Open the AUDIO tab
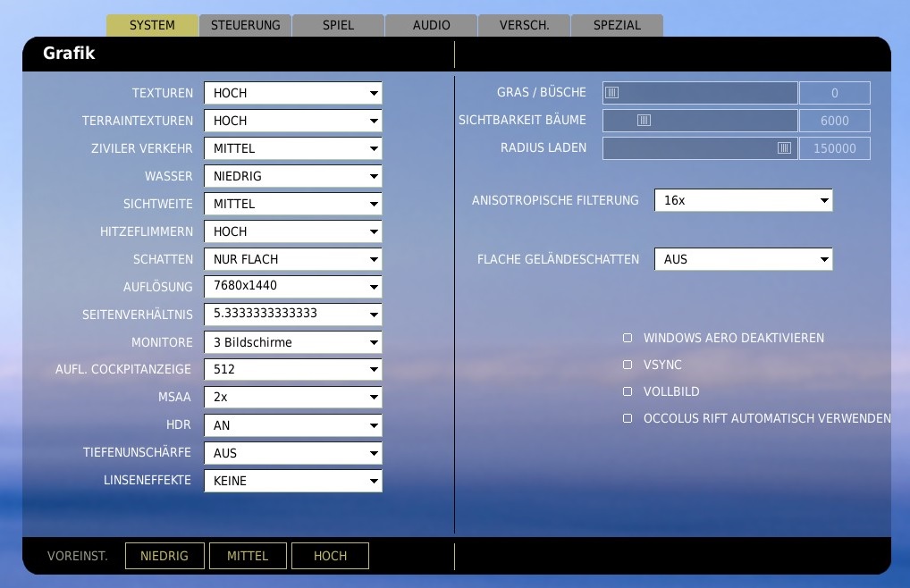Image resolution: width=910 pixels, height=588 pixels. pos(431,25)
